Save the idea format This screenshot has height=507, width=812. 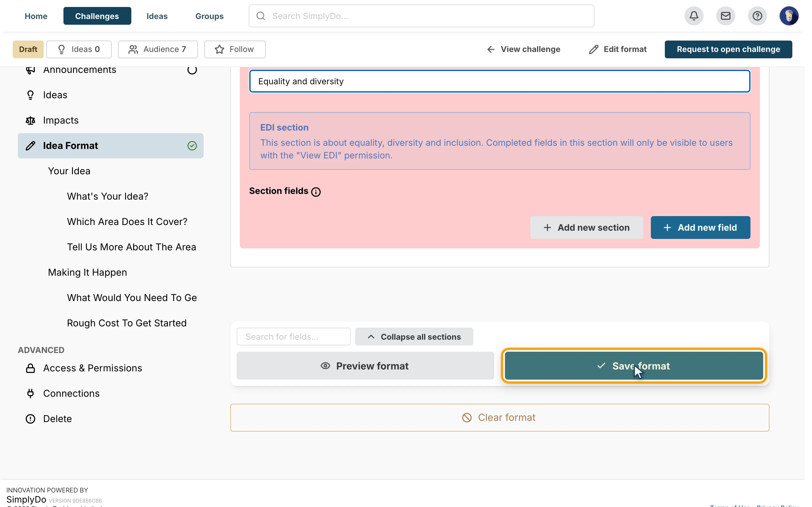tap(634, 366)
